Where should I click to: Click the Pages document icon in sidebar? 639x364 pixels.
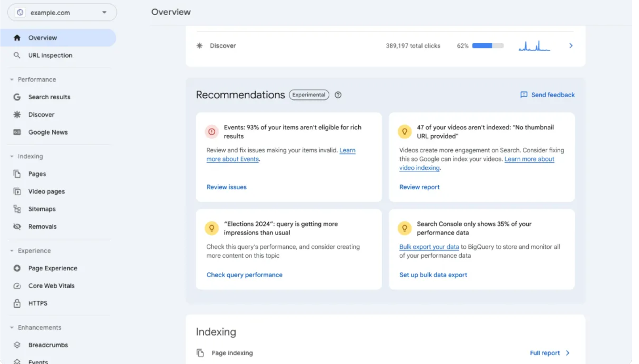[x=17, y=174]
